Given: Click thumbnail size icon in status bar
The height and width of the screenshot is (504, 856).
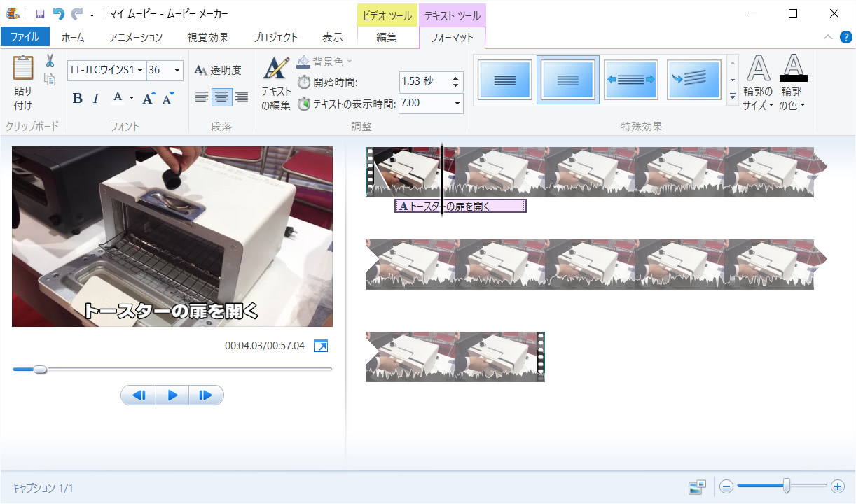Looking at the screenshot, I should [696, 486].
